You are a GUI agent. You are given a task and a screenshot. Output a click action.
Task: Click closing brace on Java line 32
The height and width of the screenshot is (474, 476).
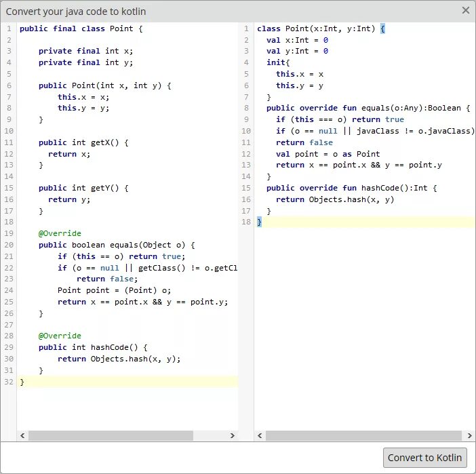pyautogui.click(x=22, y=382)
